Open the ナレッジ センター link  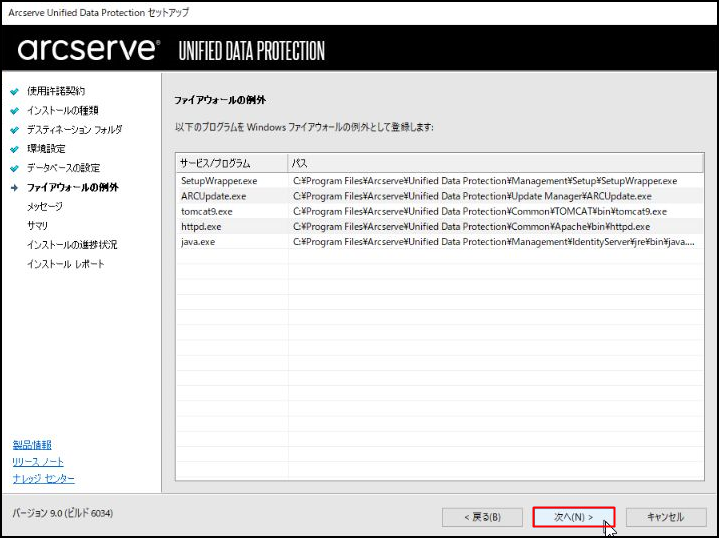[x=43, y=479]
